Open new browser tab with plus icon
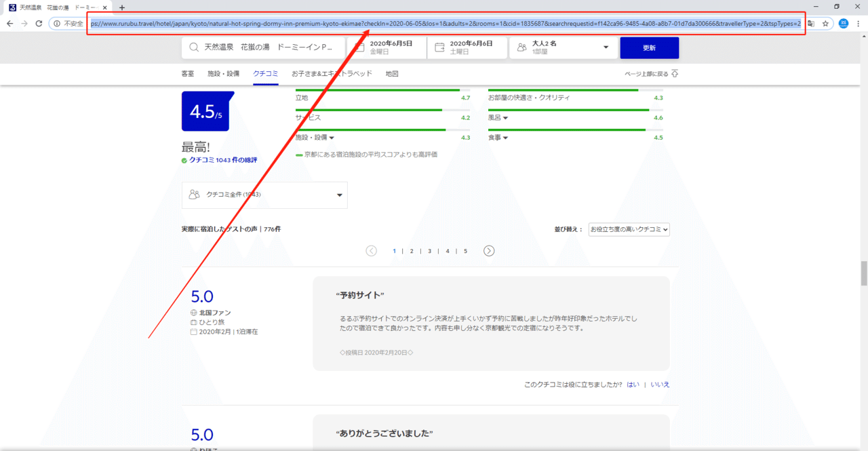Screen dimensions: 868x451 122,7
